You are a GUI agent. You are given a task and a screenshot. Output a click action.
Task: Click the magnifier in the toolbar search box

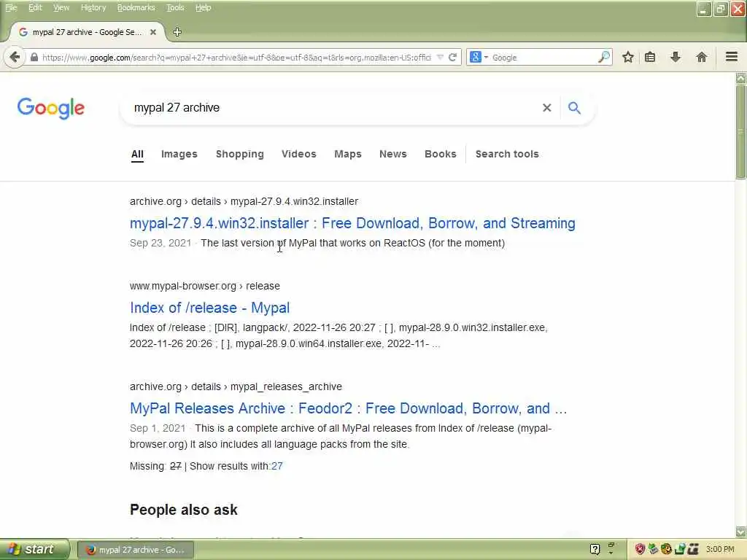coord(603,58)
